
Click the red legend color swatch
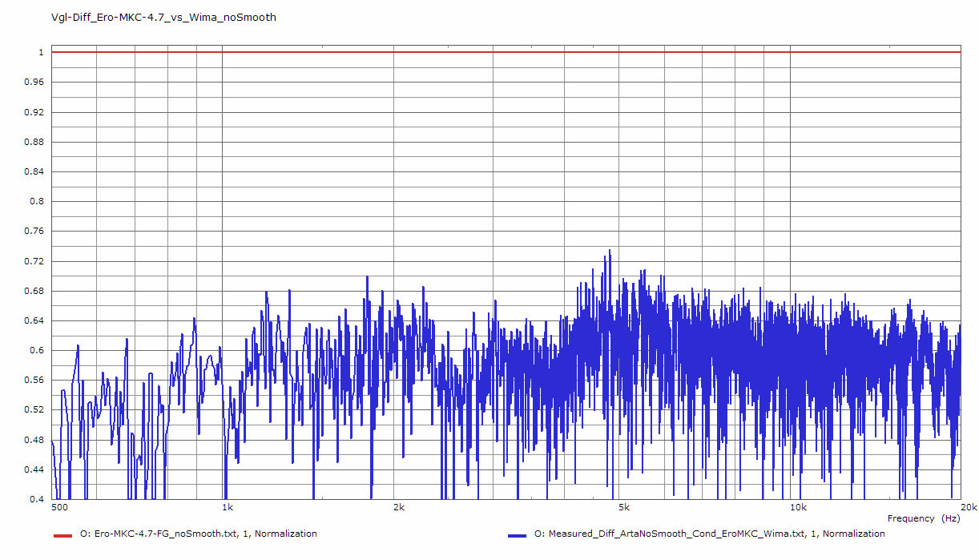pos(62,535)
